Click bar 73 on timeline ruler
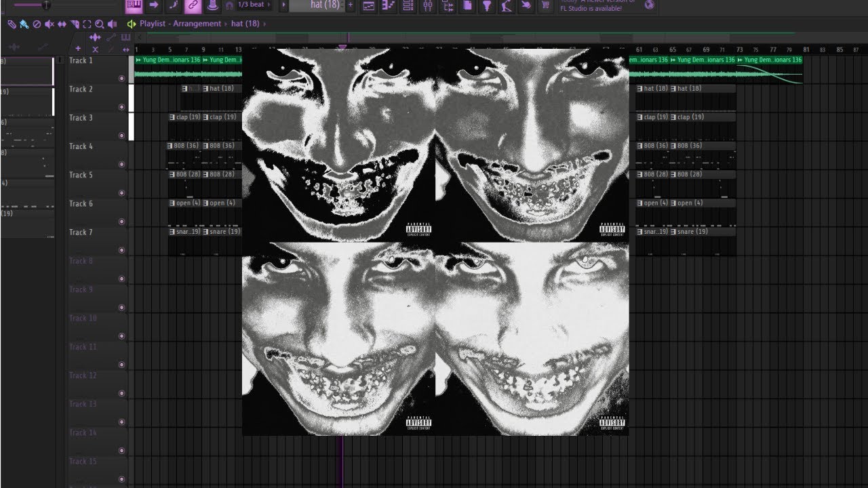 [x=740, y=49]
